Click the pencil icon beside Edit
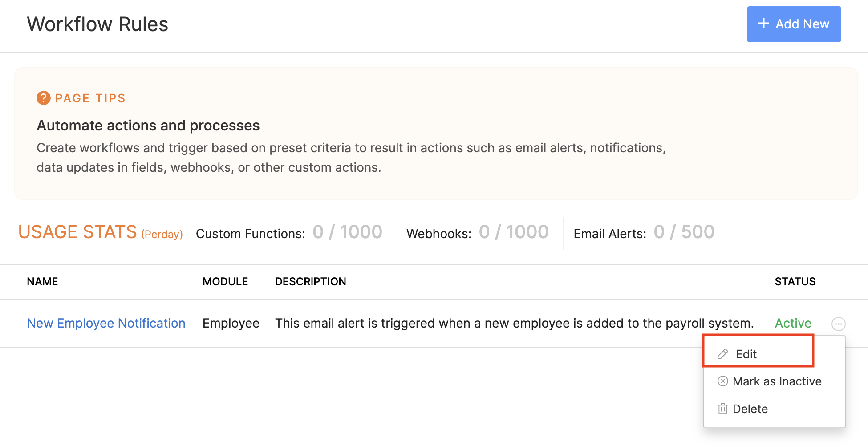 coord(723,354)
